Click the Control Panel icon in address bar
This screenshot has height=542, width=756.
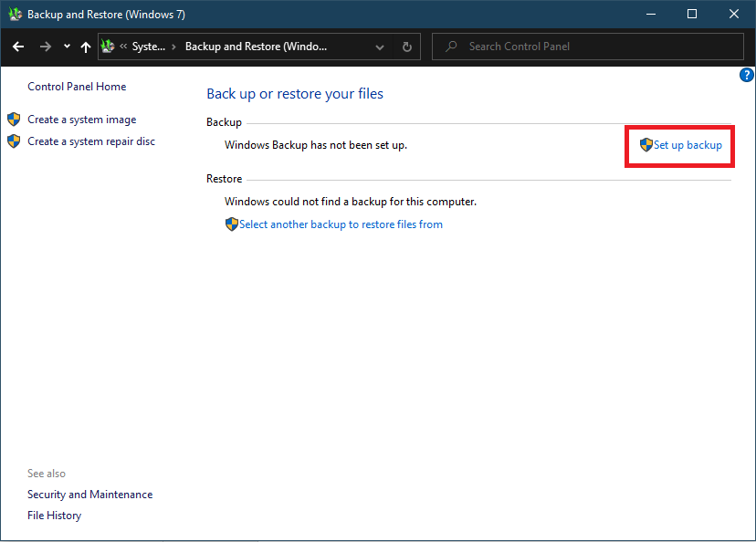108,47
